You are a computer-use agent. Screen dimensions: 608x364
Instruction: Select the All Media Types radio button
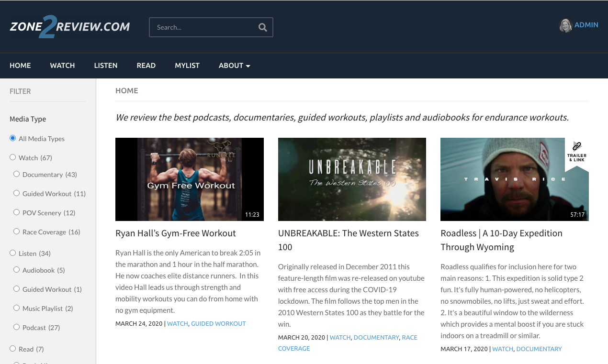[13, 138]
